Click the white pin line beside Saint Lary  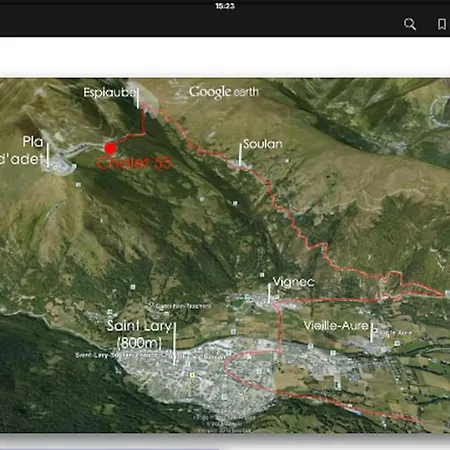pyautogui.click(x=174, y=343)
